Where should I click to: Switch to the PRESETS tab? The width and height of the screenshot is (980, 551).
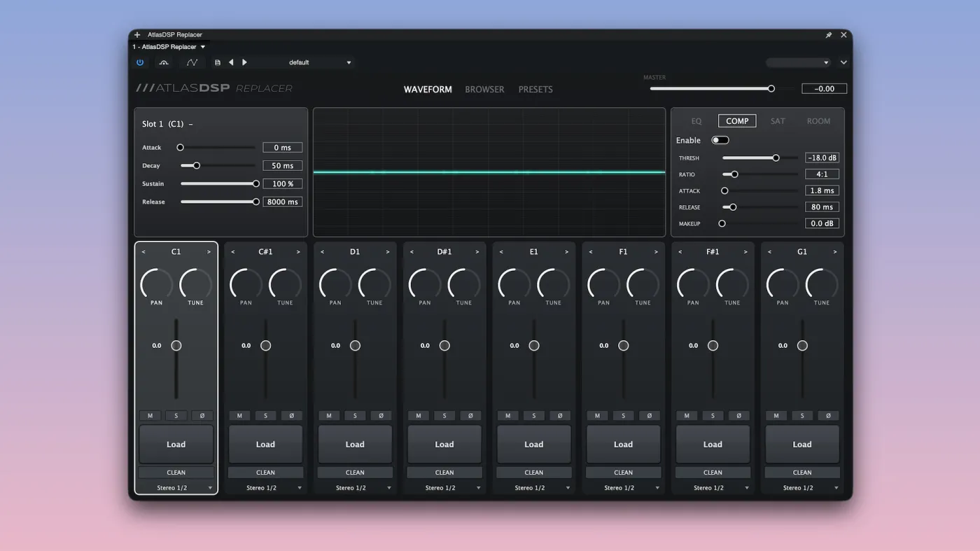point(535,90)
